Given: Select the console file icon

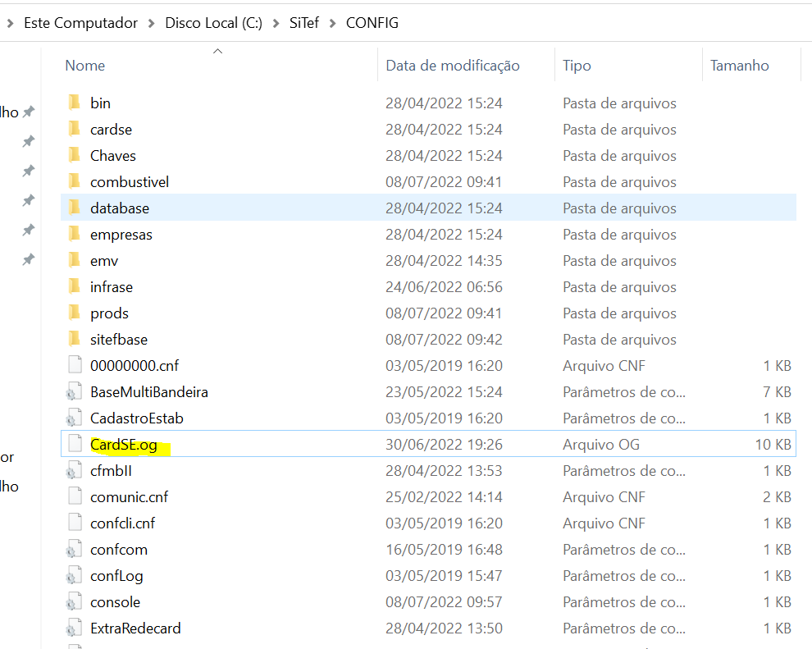Looking at the screenshot, I should pos(74,602).
